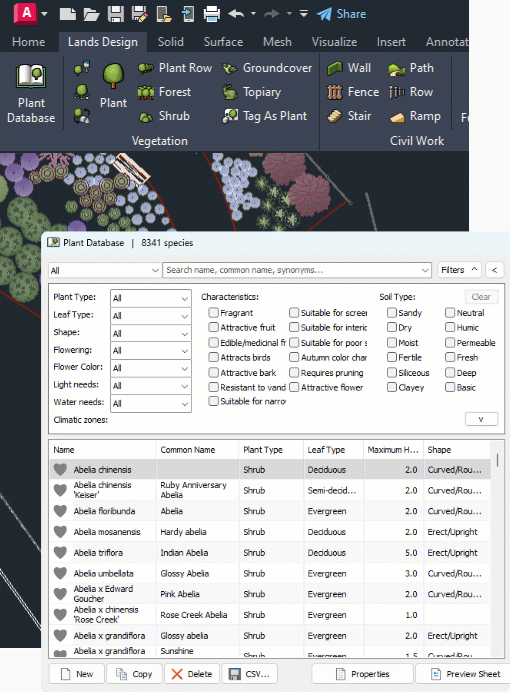This screenshot has width=510, height=692.
Task: Click the Clear filters button
Action: pyautogui.click(x=481, y=297)
